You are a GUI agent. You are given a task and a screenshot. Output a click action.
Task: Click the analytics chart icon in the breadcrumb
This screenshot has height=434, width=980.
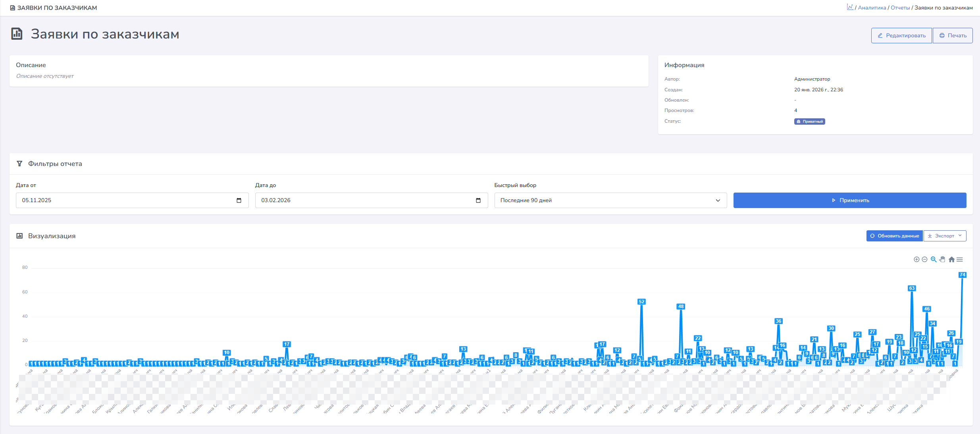pyautogui.click(x=850, y=7)
